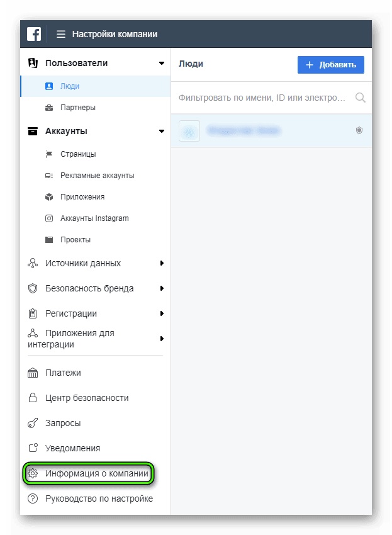Expand the Регистрации submenu arrow

tap(162, 313)
